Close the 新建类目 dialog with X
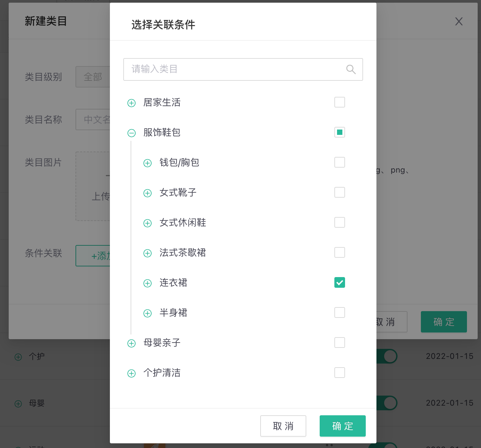This screenshot has width=481, height=448. (459, 21)
